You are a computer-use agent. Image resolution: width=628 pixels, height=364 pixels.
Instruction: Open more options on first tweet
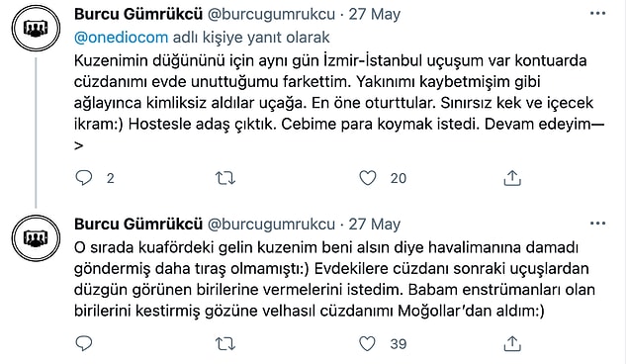(598, 14)
